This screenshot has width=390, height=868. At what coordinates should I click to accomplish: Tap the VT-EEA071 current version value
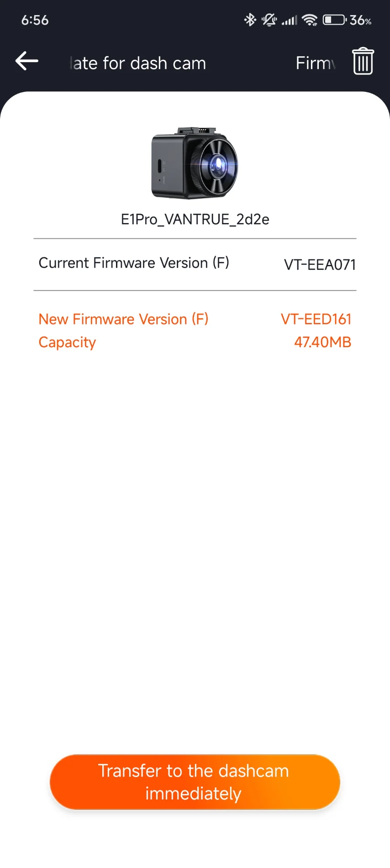(320, 265)
